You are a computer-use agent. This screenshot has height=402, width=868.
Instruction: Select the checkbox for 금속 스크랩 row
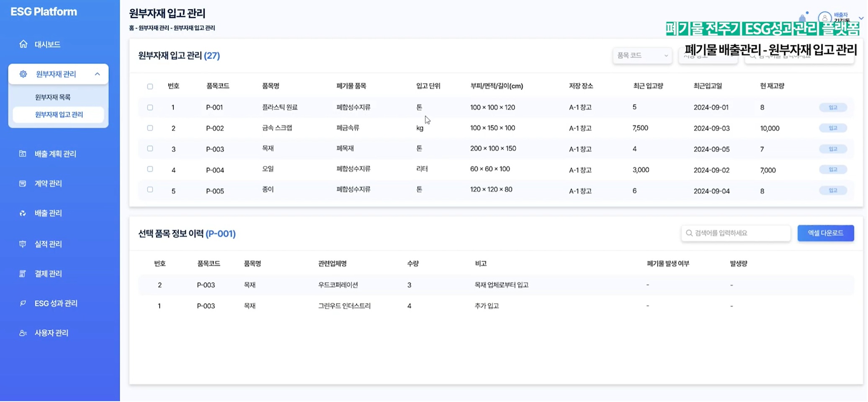tap(150, 128)
